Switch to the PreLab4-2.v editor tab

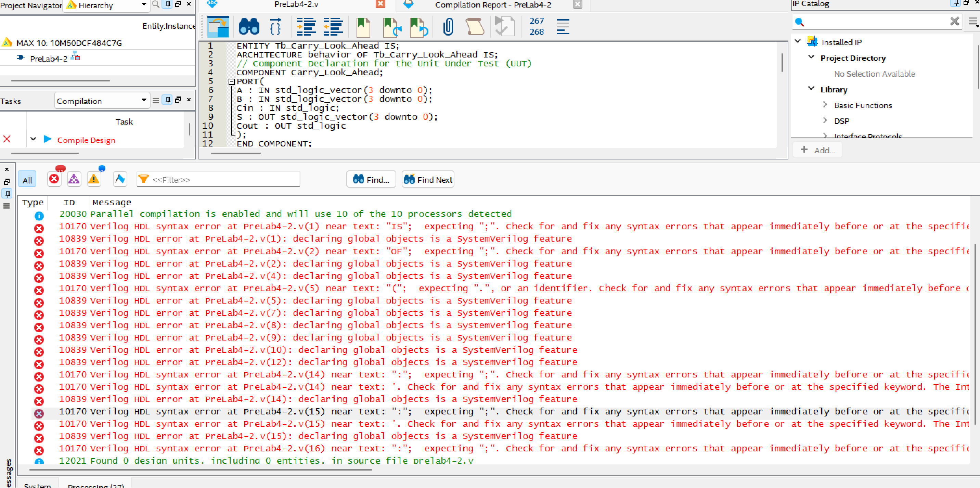296,4
